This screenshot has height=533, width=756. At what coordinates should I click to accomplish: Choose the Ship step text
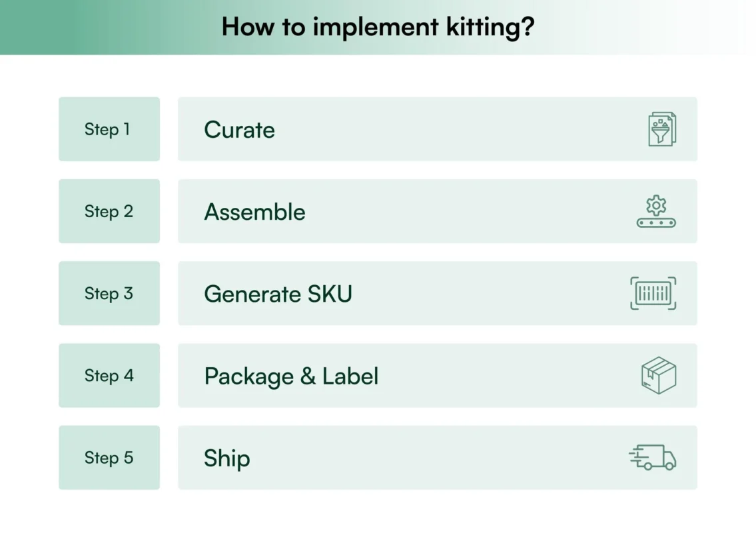click(x=226, y=458)
